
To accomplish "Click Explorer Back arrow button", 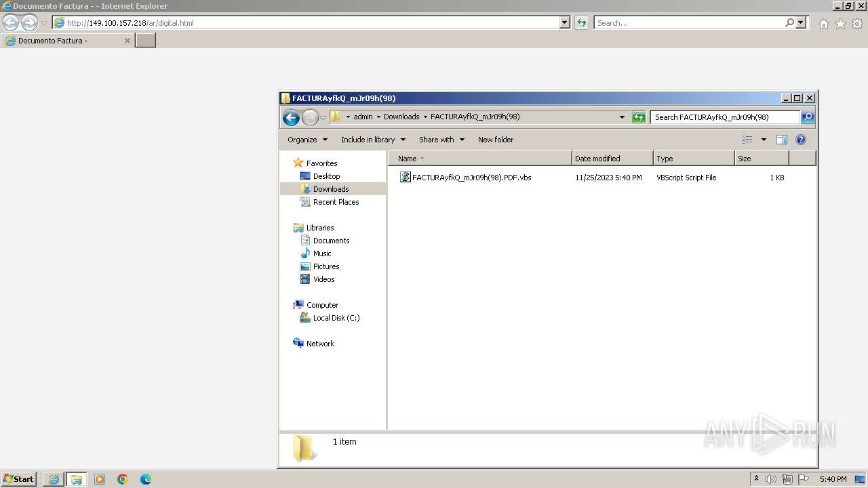I will (292, 117).
